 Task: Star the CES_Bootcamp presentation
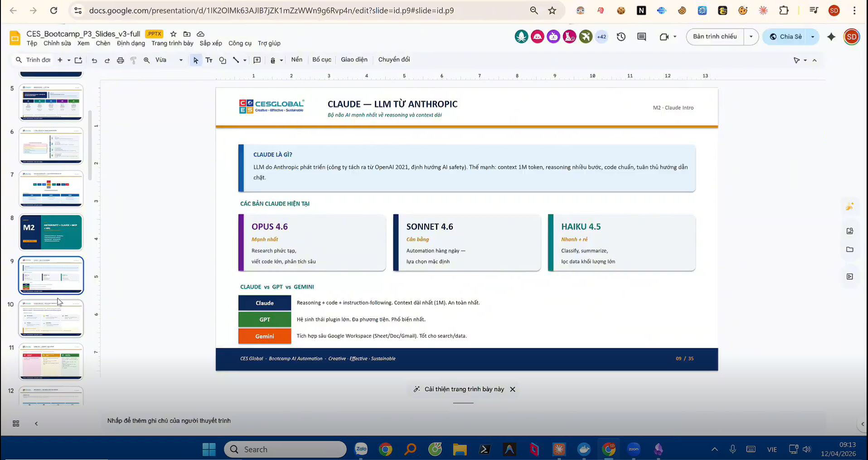pos(173,34)
